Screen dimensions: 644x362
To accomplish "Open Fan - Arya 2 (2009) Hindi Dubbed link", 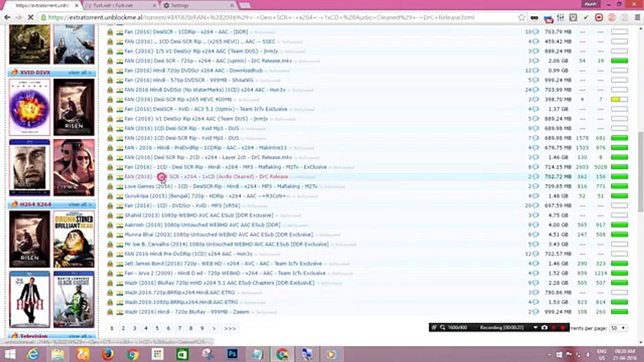I will [x=225, y=273].
